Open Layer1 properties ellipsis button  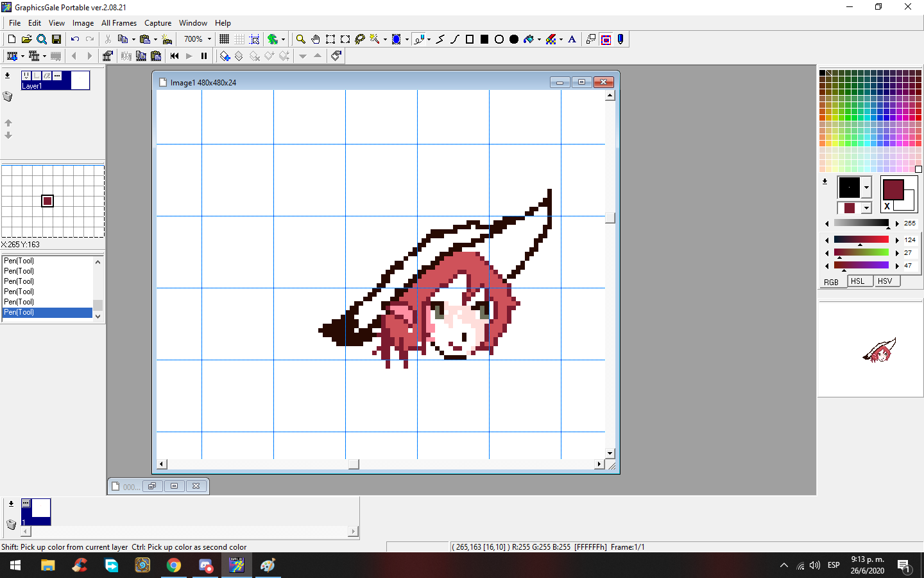[x=57, y=76]
